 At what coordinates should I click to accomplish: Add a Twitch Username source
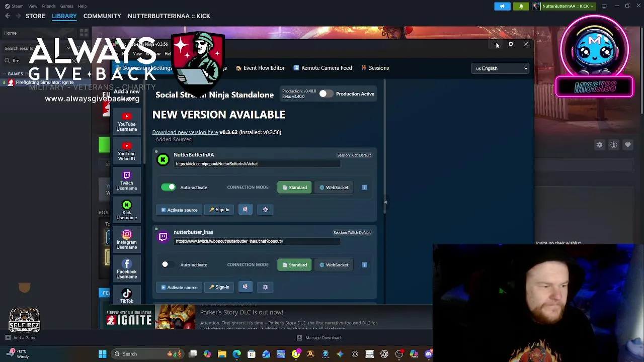click(x=127, y=181)
